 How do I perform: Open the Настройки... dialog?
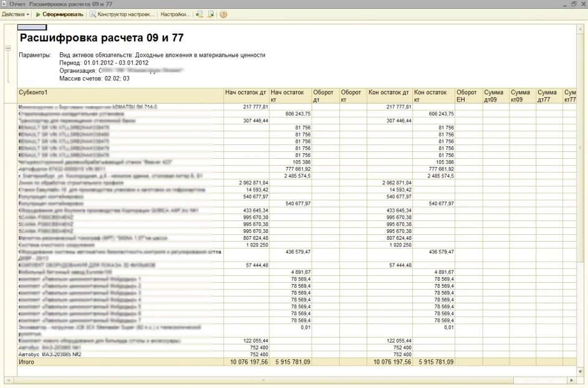pos(175,14)
